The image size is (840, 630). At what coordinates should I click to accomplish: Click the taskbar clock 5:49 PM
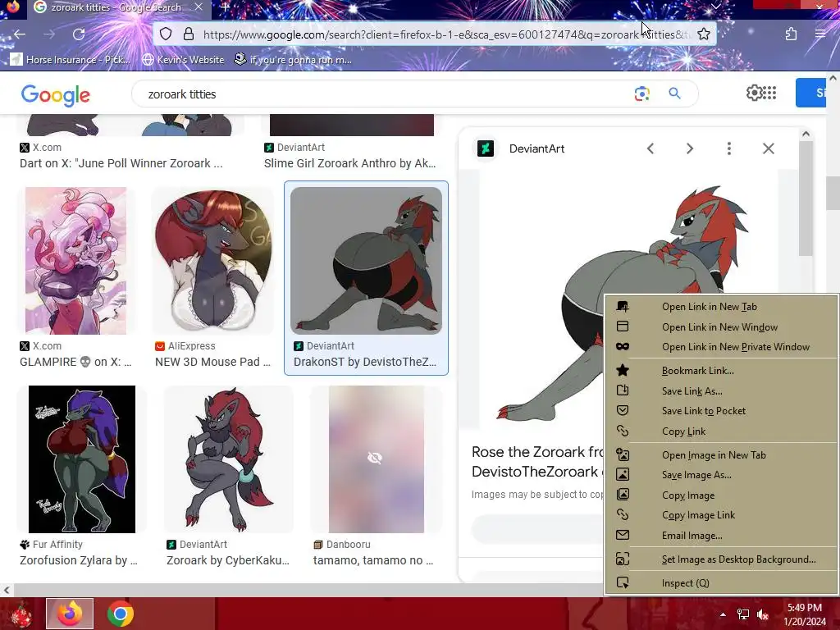(804, 608)
